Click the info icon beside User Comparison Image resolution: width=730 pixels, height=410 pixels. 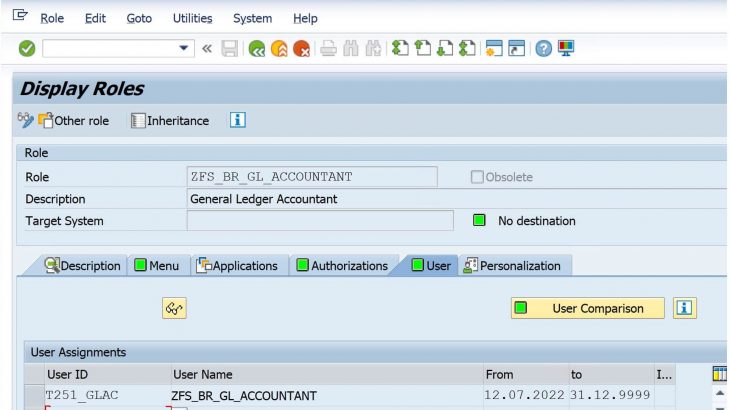coord(684,308)
